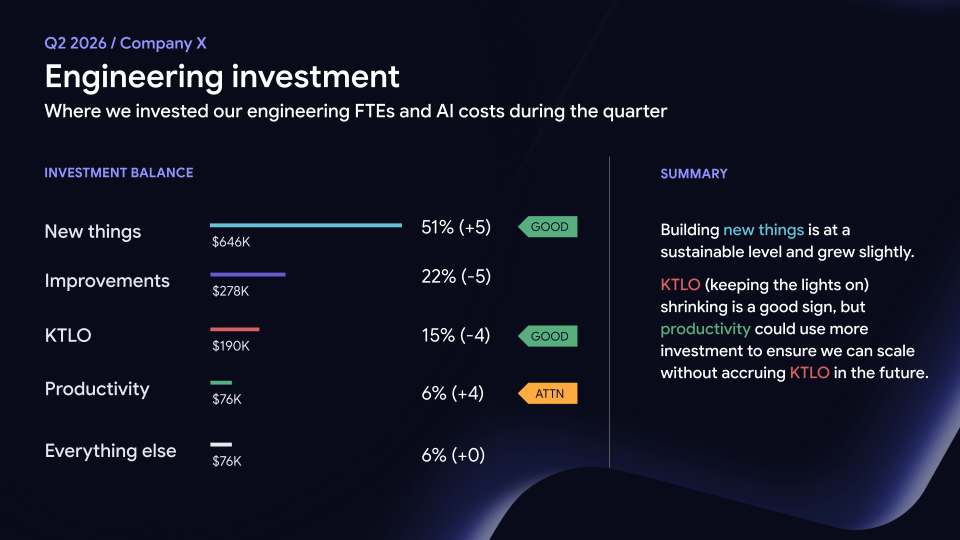Click the orange ATTN tag for Productivity
The height and width of the screenshot is (540, 960).
tap(548, 393)
